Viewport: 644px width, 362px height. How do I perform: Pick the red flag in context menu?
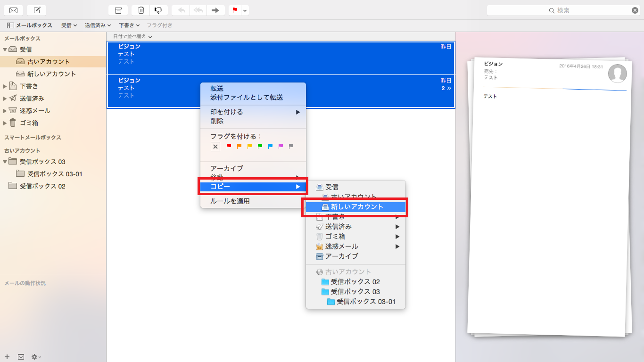pos(229,146)
